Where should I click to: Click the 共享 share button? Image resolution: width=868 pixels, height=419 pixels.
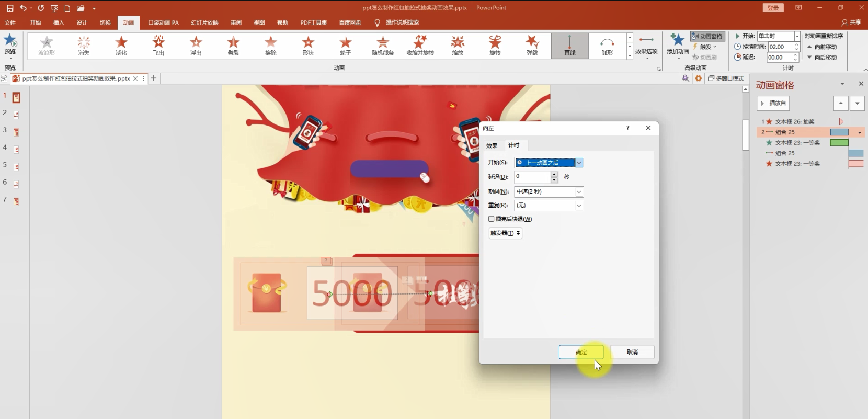851,22
